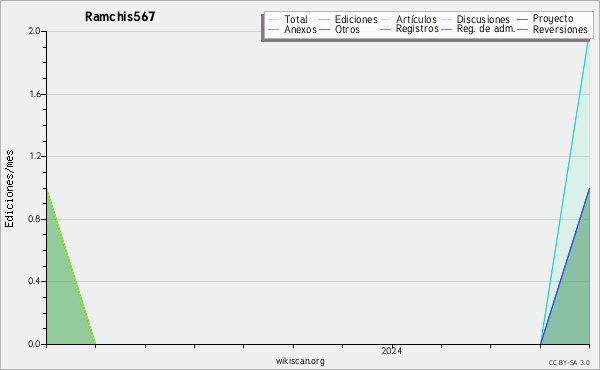This screenshot has width=600, height=370.
Task: Click the green Artículos line in the chart
Action: (71, 266)
